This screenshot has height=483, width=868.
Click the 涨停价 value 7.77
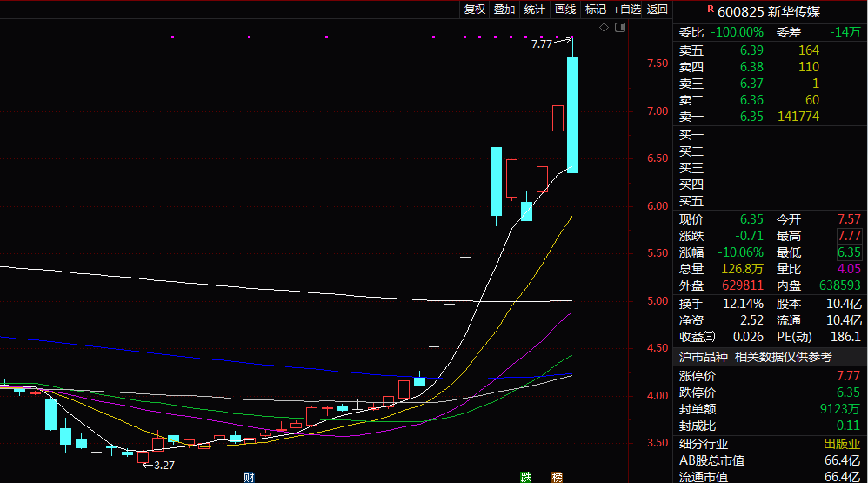tap(849, 376)
